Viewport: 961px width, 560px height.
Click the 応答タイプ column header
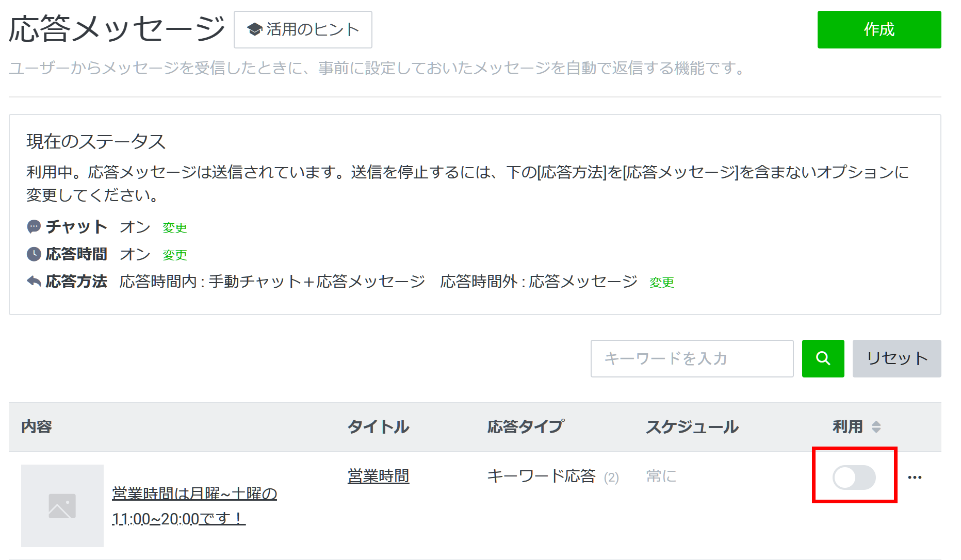(525, 427)
